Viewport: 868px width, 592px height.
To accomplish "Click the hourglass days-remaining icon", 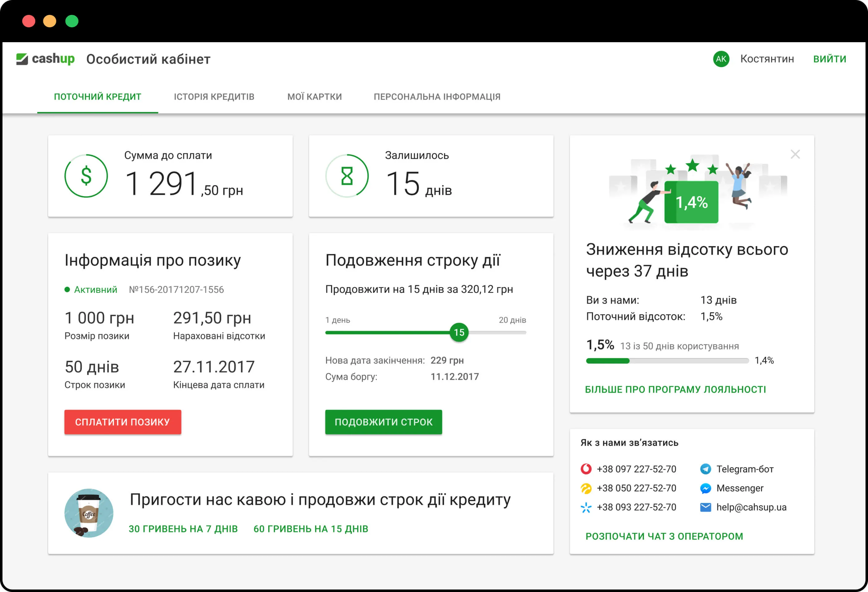I will point(347,176).
